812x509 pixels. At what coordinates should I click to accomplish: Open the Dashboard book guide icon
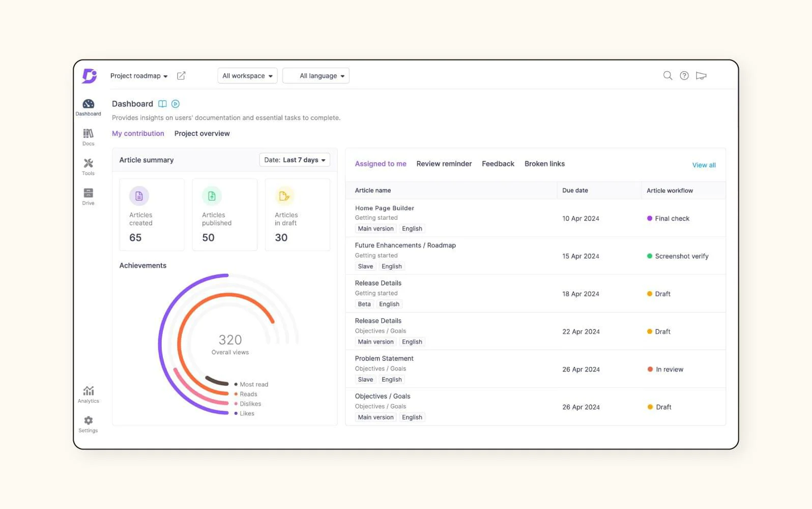point(162,104)
